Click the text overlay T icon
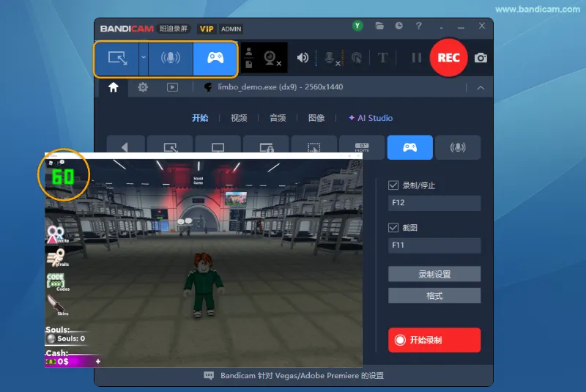This screenshot has height=392, width=586. pyautogui.click(x=382, y=58)
